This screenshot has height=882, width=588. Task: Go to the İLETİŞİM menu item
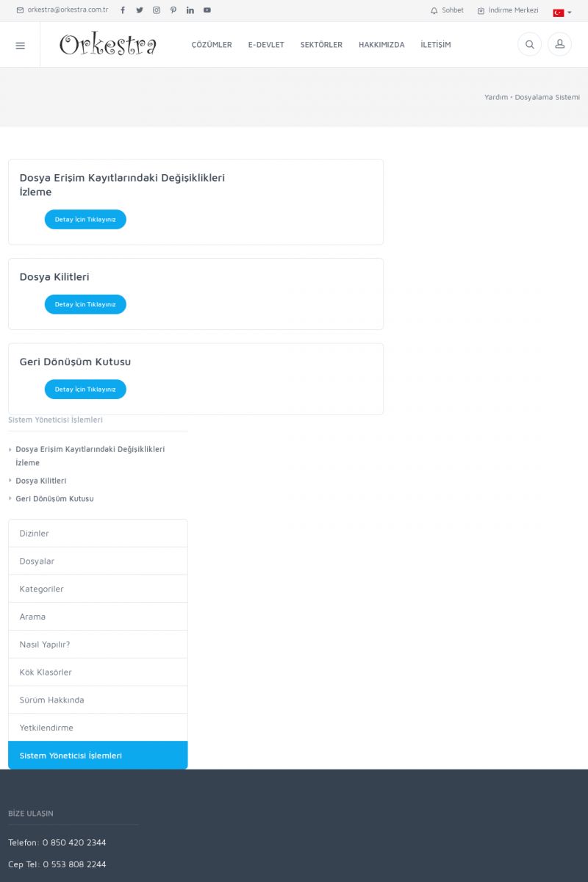[x=436, y=45]
